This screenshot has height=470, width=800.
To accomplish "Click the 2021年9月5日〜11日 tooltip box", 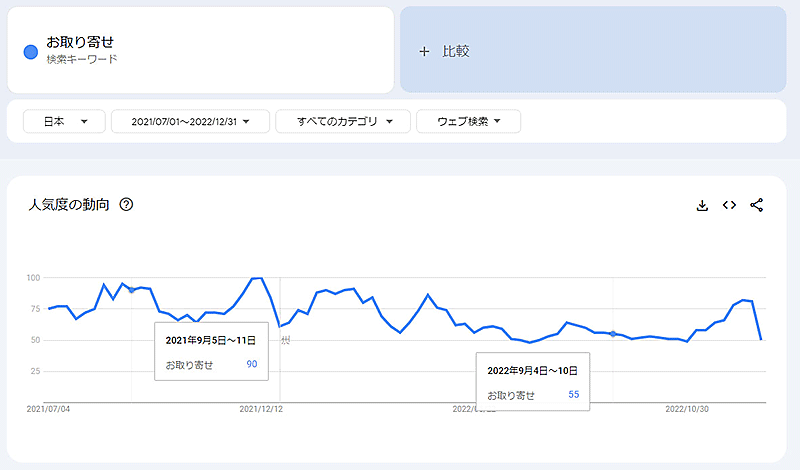I will pyautogui.click(x=210, y=351).
